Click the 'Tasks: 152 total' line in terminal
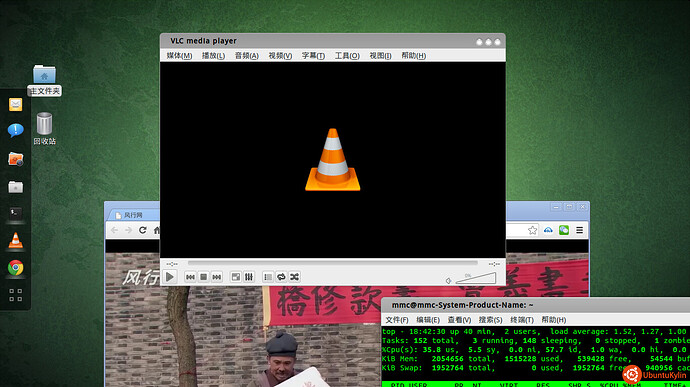 coord(536,340)
